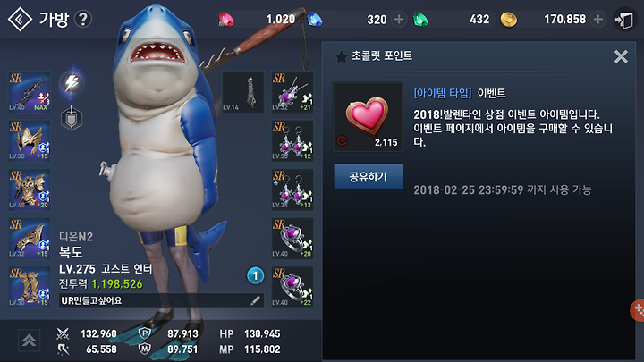Select the SR weapon slot LV.40 MAX
644x362 pixels.
click(x=30, y=92)
